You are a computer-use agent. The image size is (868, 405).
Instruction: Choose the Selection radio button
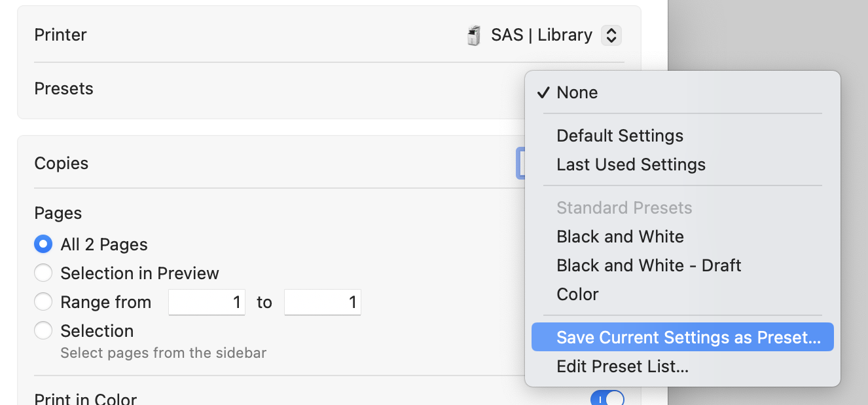[x=43, y=331]
